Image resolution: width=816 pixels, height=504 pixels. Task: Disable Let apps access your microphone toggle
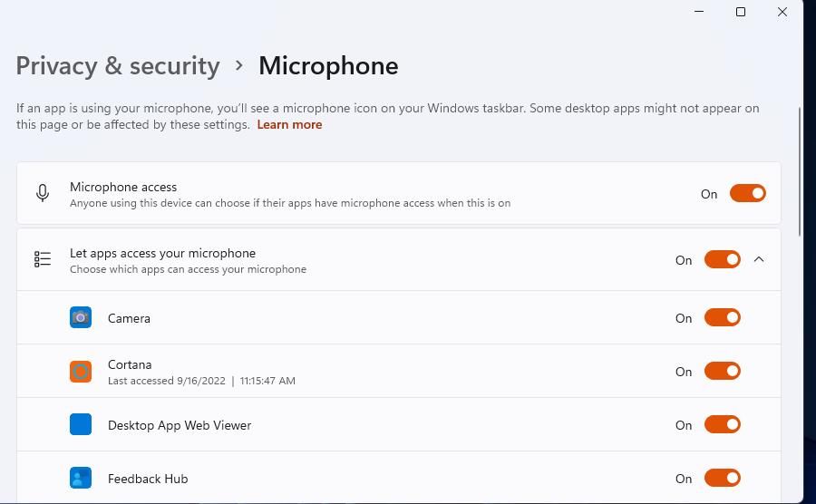(722, 260)
